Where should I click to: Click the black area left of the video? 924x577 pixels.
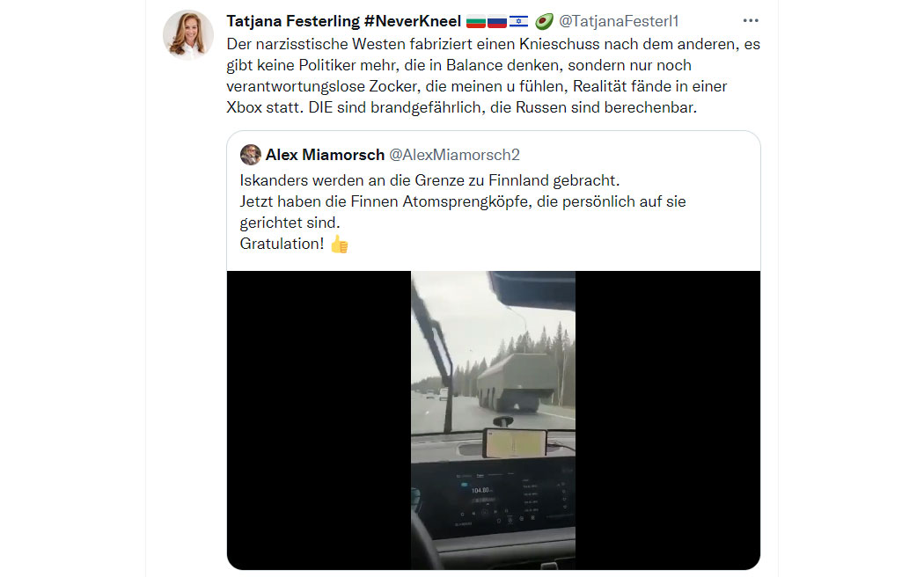click(x=319, y=420)
